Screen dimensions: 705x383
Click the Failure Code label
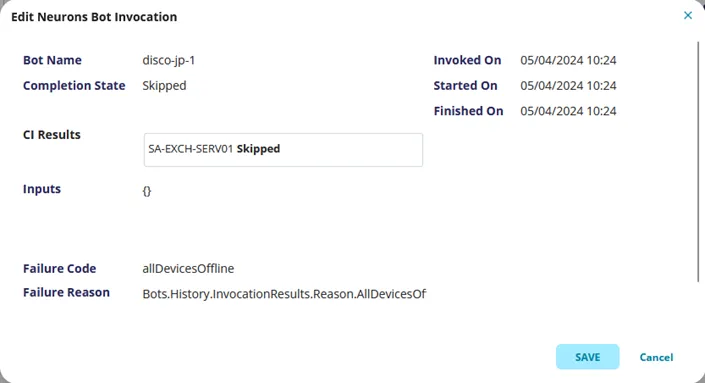59,268
